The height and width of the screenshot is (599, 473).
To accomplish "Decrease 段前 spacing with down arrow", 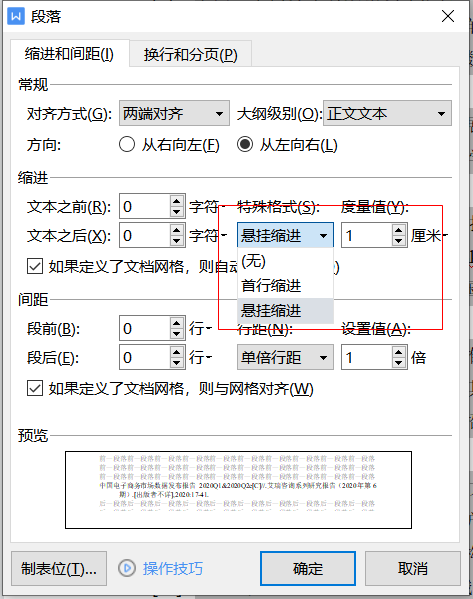I will tap(177, 334).
